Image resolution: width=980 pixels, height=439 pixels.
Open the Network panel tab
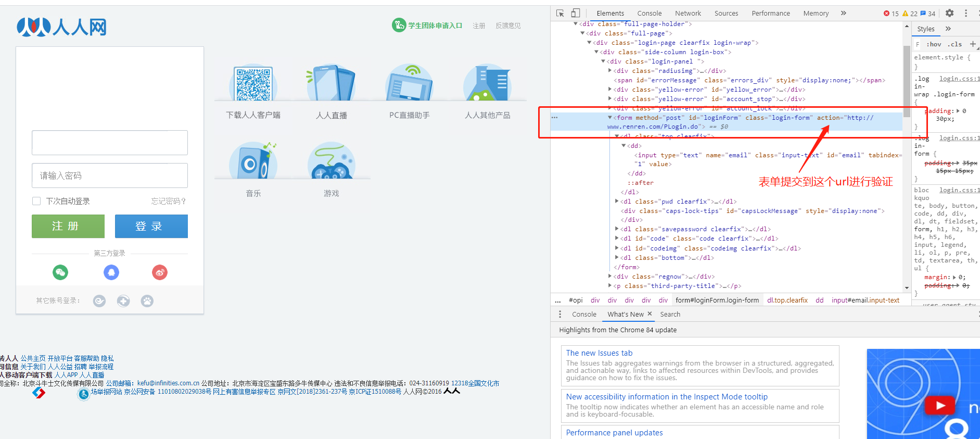tap(688, 14)
